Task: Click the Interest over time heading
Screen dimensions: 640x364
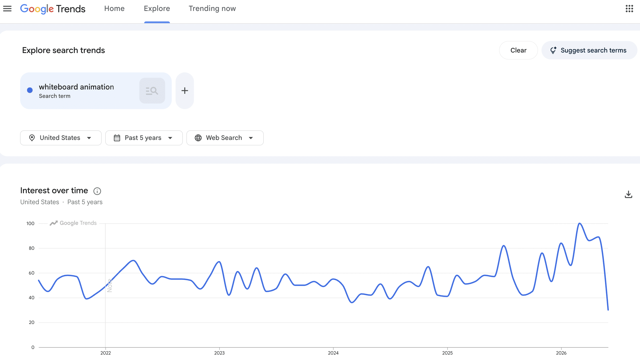Action: [x=54, y=191]
